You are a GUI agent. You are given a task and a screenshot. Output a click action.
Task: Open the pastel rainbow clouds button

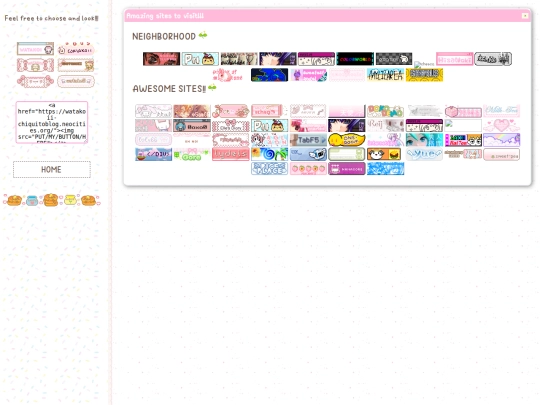[x=501, y=140]
